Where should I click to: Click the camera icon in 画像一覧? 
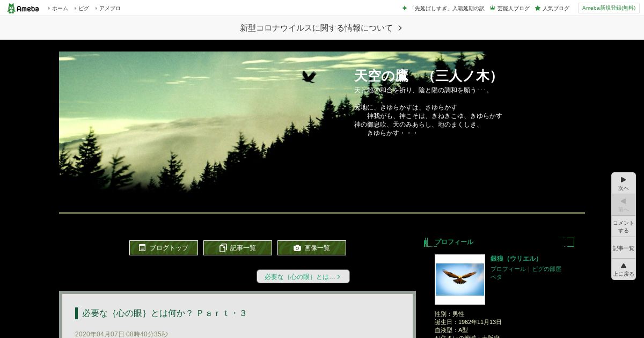[297, 248]
